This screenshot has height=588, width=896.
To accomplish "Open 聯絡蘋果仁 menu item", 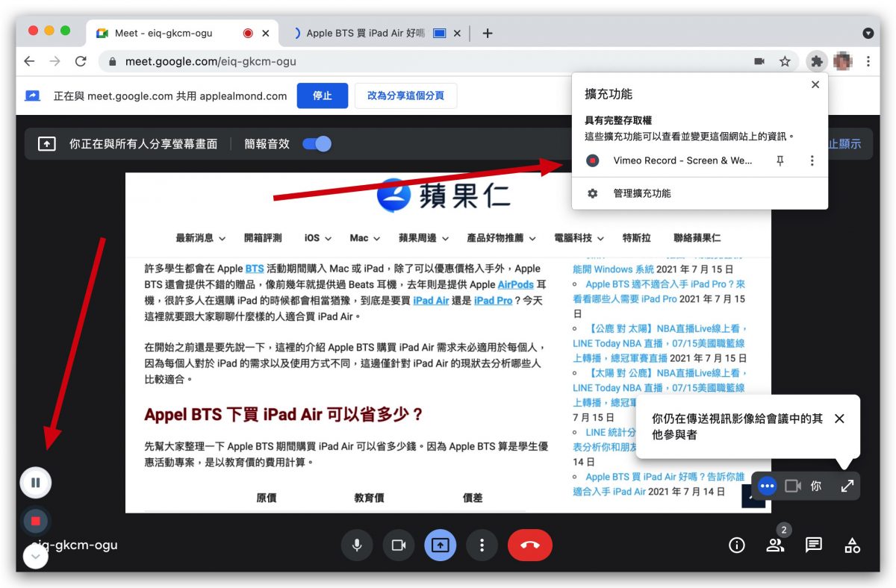I will pos(697,238).
